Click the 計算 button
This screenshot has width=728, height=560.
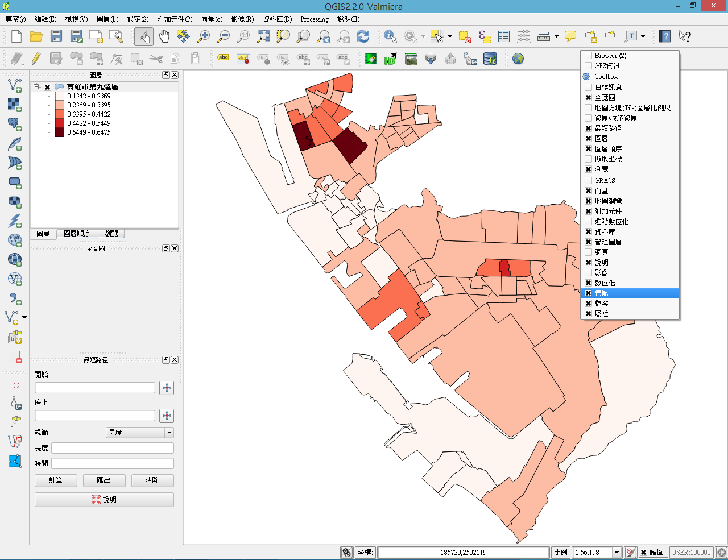[x=56, y=480]
